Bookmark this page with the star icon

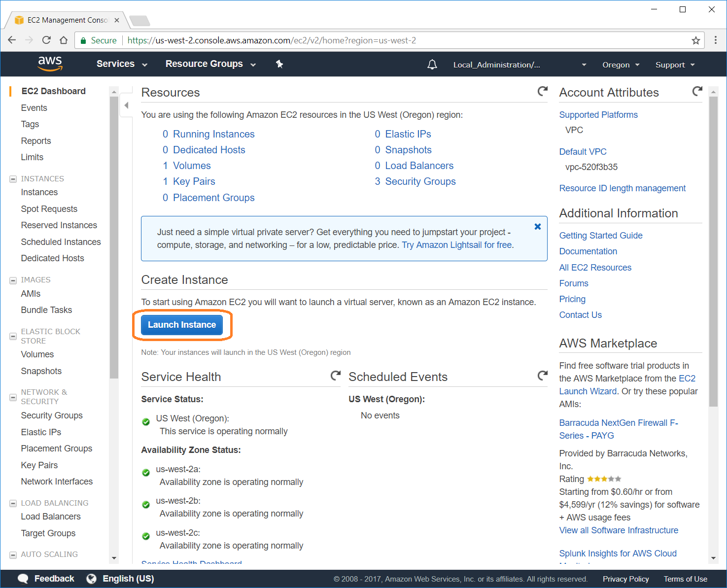[696, 40]
